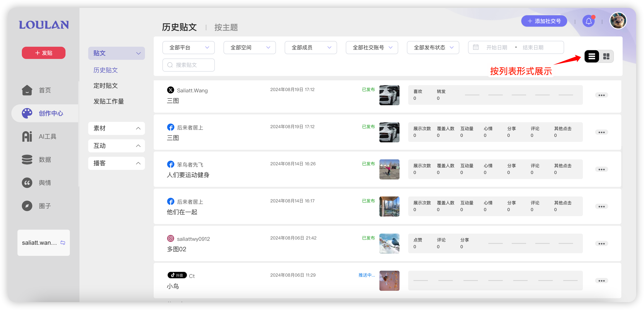Screen dimensions: 644x310
Task: Open the user avatar profile
Action: (x=618, y=21)
